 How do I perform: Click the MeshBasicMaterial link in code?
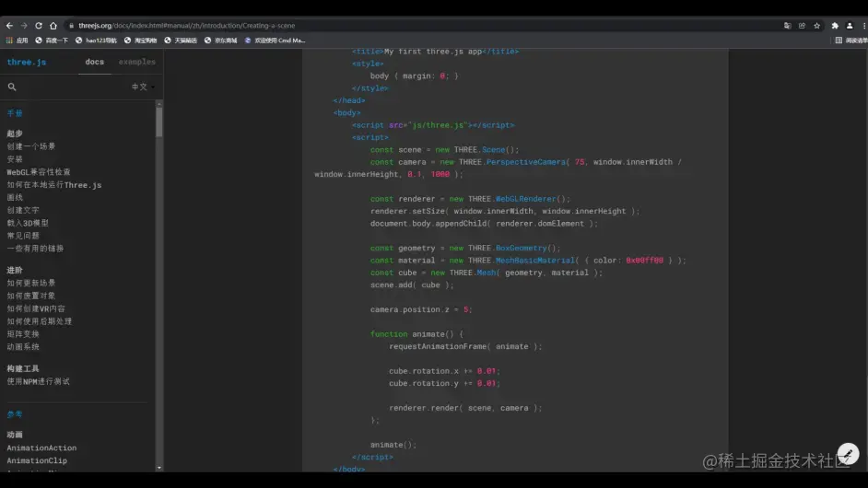tap(534, 261)
